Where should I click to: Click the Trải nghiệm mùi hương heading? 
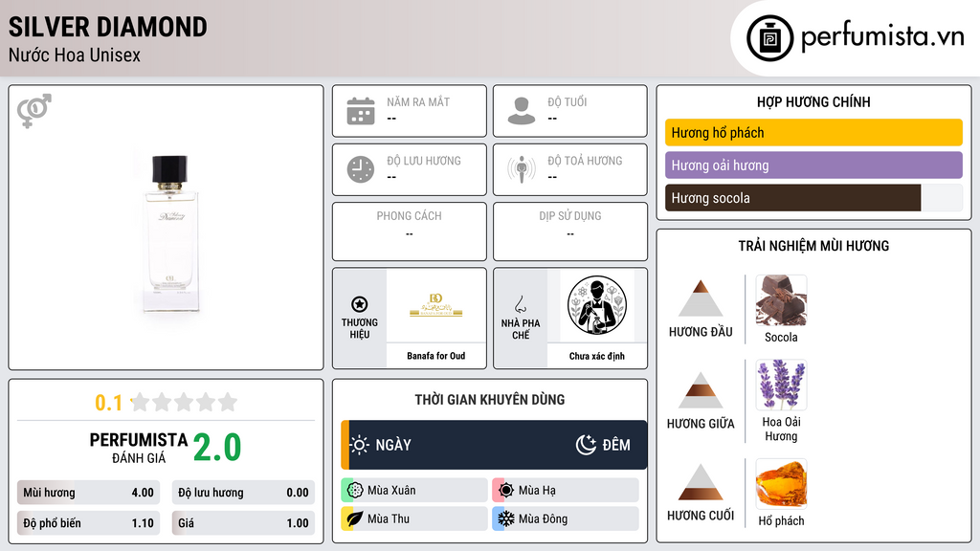click(x=813, y=246)
